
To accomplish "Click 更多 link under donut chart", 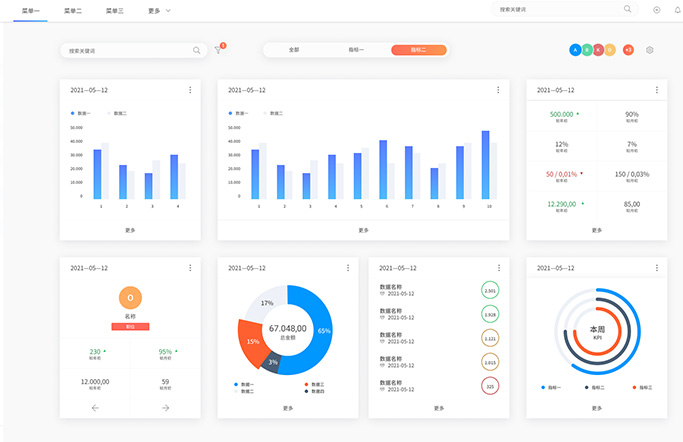I will coord(288,408).
